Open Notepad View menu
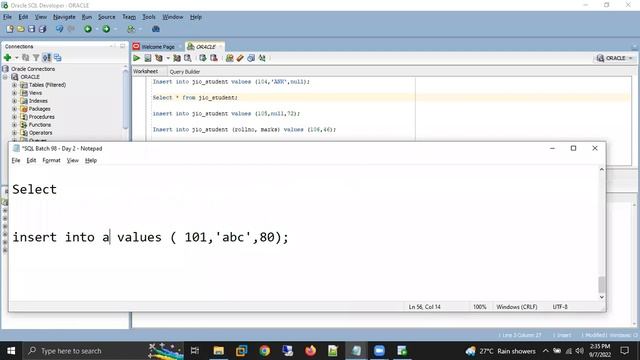The image size is (640, 360). click(x=73, y=160)
